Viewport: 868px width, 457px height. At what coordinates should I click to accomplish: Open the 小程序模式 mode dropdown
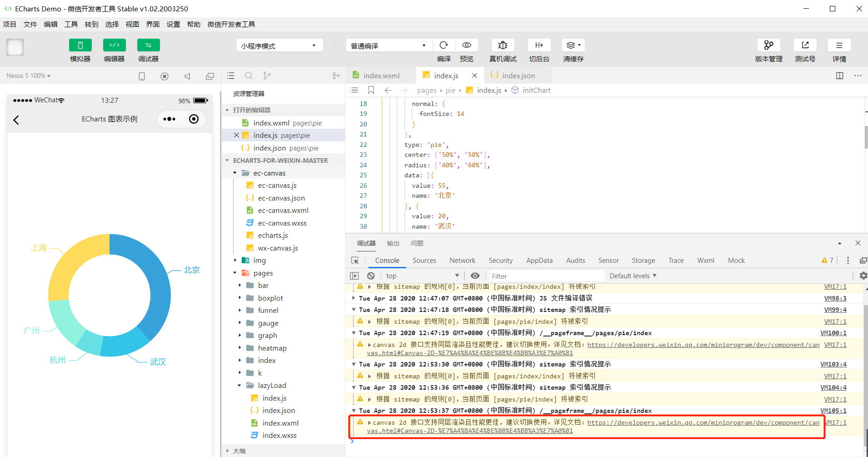point(279,45)
